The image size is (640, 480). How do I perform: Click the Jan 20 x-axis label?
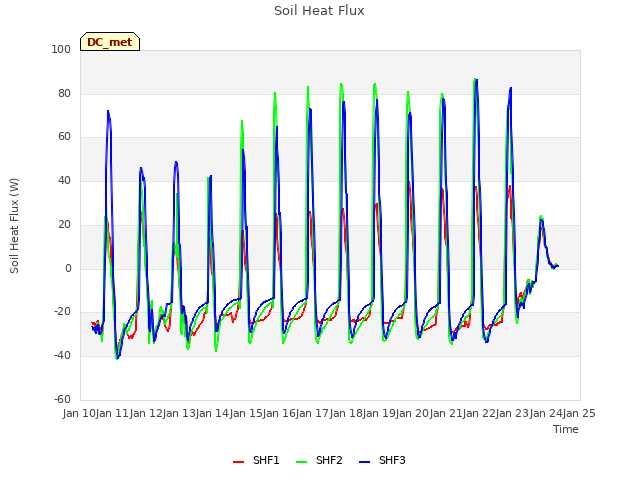413,413
